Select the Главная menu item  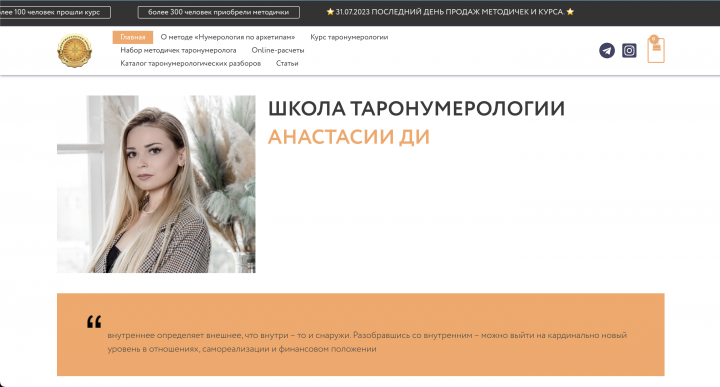coord(133,37)
